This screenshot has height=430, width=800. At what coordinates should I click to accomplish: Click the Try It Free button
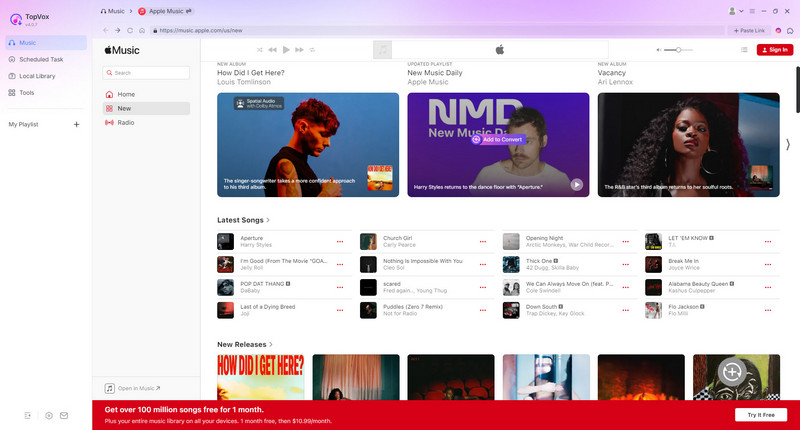tap(761, 415)
